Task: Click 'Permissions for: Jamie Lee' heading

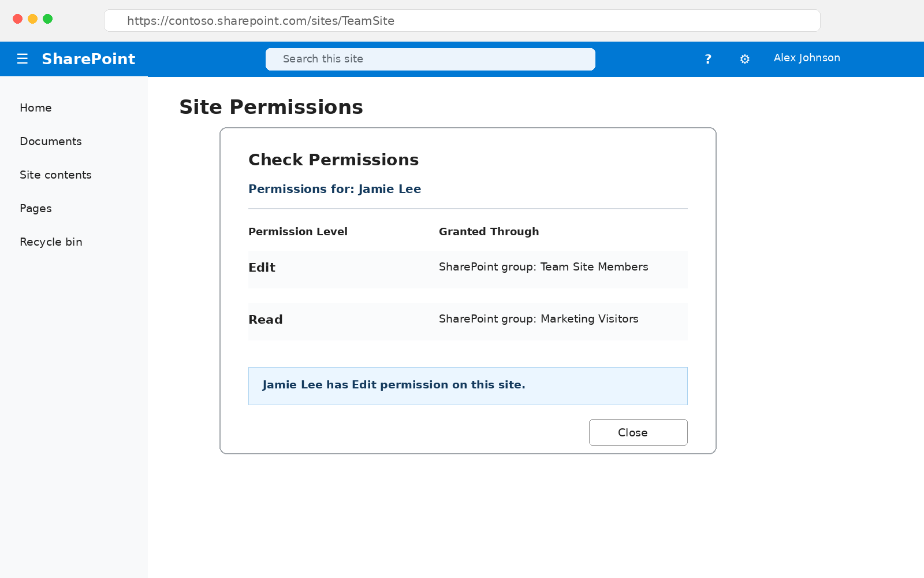Action: [x=334, y=189]
